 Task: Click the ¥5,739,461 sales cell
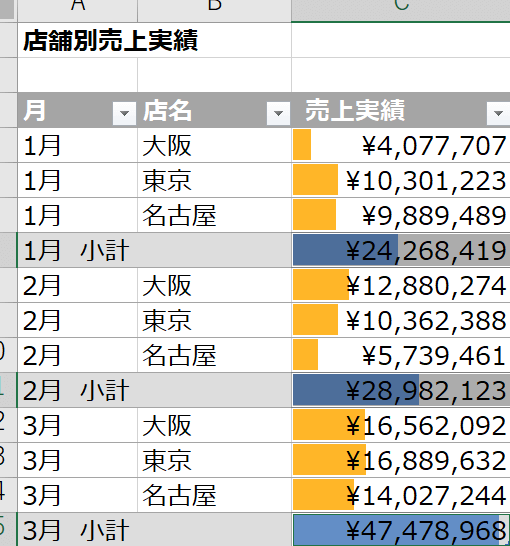[x=401, y=355]
